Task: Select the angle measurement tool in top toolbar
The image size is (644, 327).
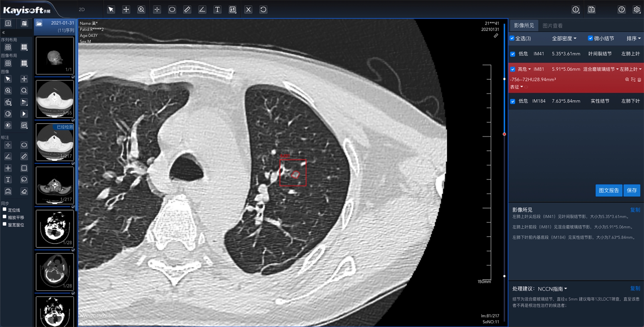Action: tap(202, 9)
